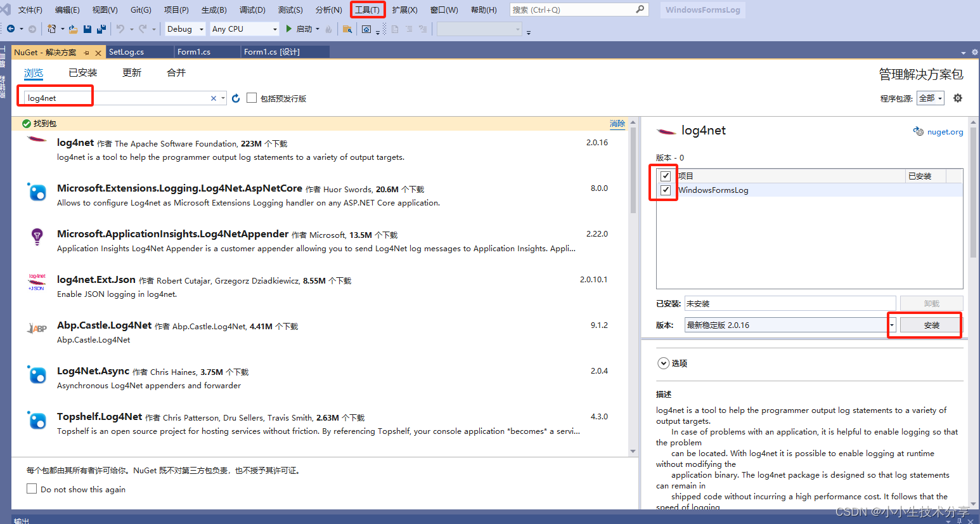Clear the log4net search text with X
The height and width of the screenshot is (524, 980).
click(214, 98)
